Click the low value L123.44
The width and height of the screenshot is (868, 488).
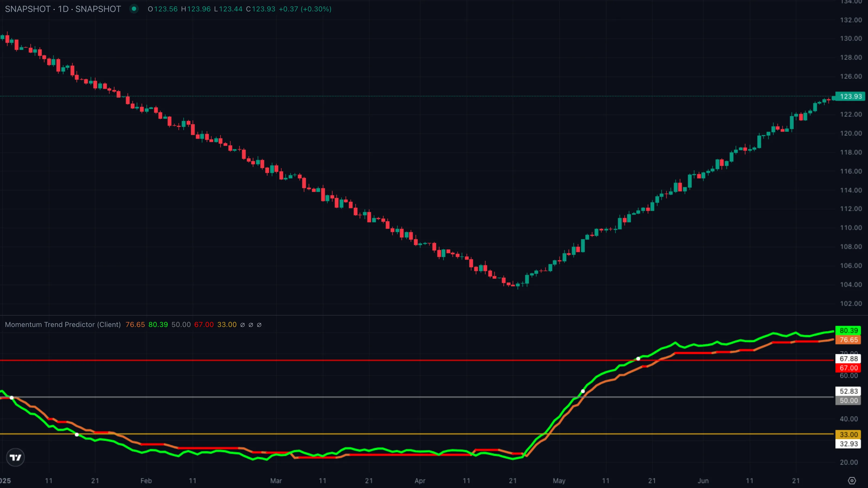pyautogui.click(x=228, y=9)
